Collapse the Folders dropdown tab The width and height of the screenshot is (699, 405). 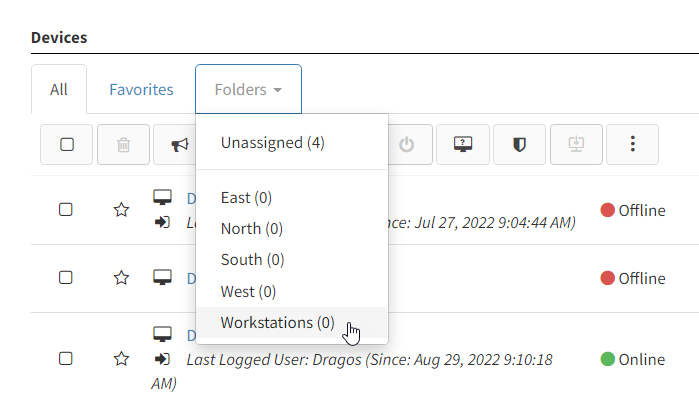[x=248, y=89]
